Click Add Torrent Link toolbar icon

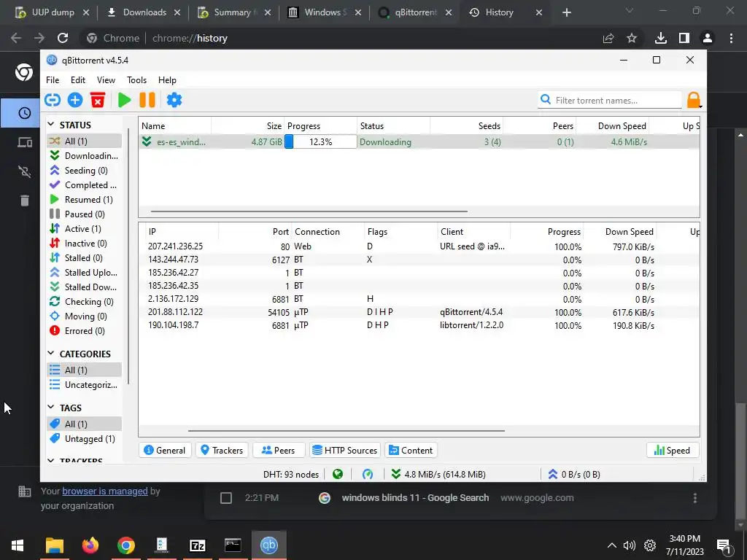(x=53, y=100)
